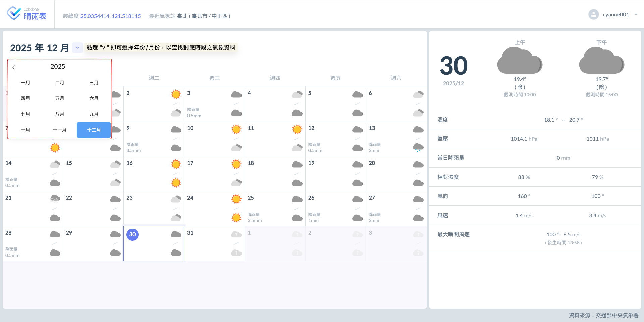Click the sunny icon on December 2
644x322 pixels.
point(176,94)
